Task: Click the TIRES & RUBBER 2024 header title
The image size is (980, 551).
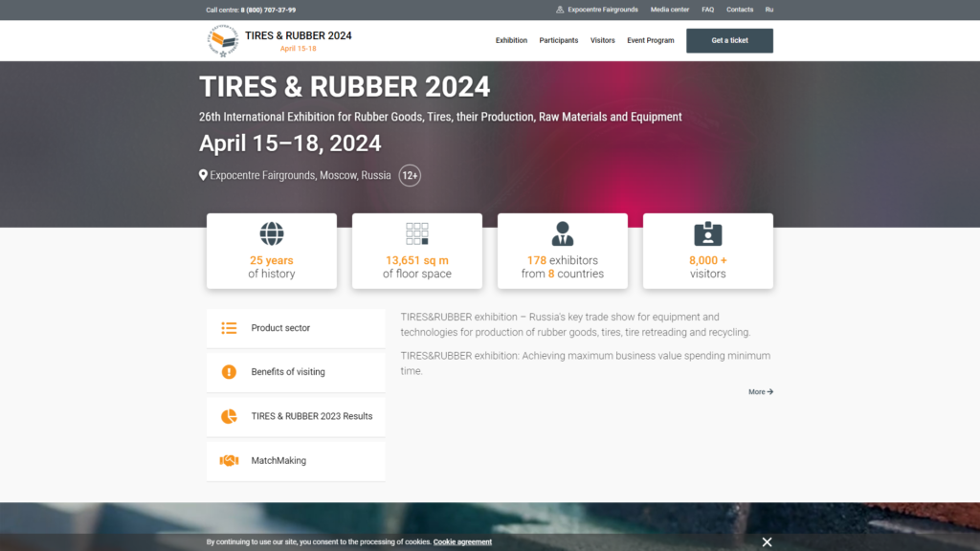Action: click(299, 35)
